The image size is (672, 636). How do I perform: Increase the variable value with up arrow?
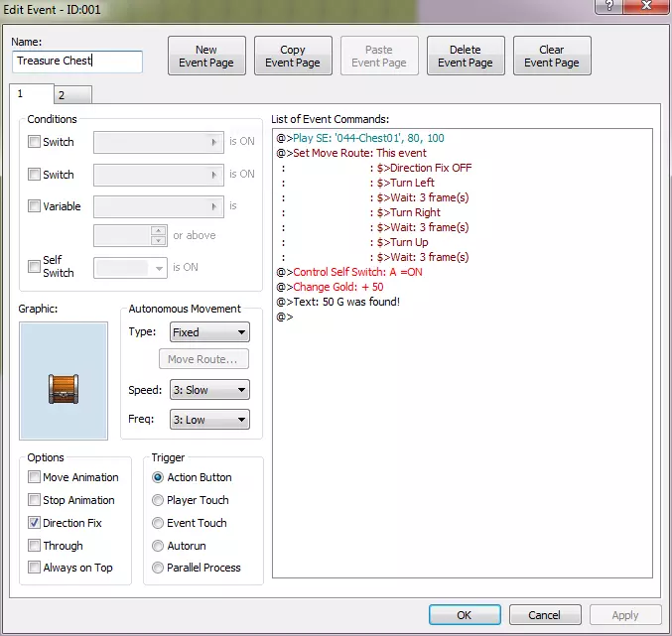click(x=158, y=230)
